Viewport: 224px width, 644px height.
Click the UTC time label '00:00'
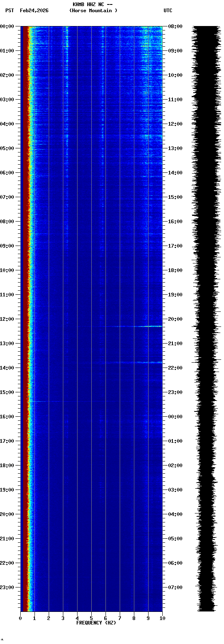pos(175,417)
